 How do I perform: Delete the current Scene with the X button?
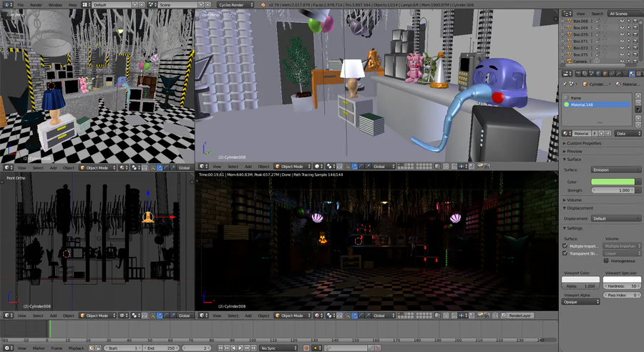coord(208,5)
